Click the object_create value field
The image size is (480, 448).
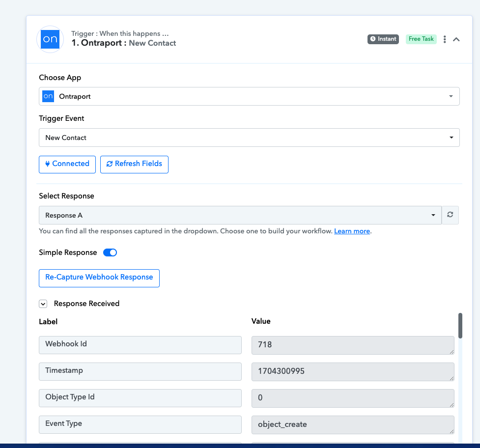pos(353,425)
